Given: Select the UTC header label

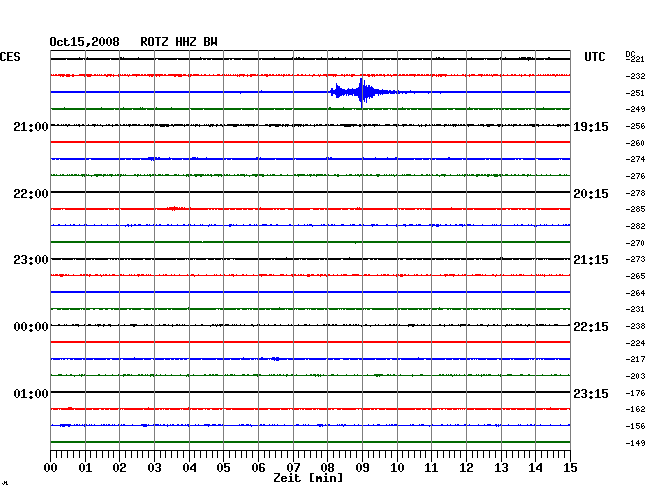Looking at the screenshot, I should coord(594,57).
